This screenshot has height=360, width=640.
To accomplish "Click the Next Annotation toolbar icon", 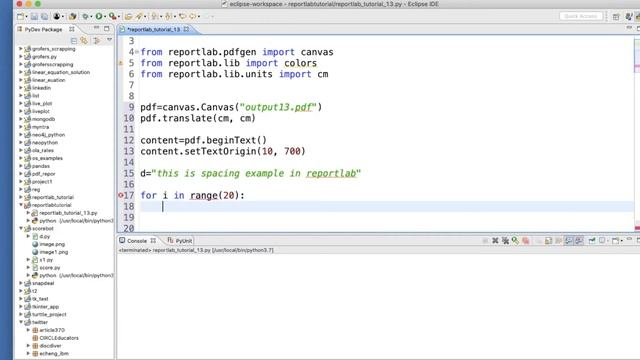I will 155,16.
